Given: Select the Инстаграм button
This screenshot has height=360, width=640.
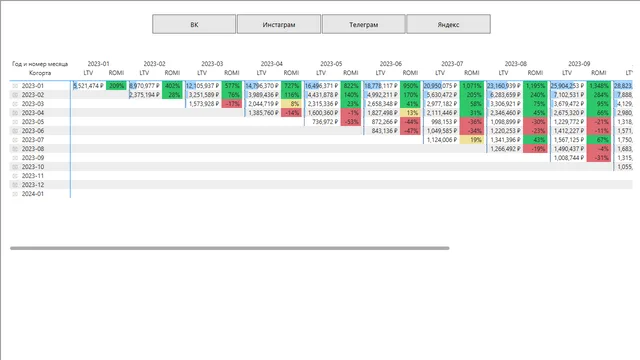Looking at the screenshot, I should coord(279,24).
